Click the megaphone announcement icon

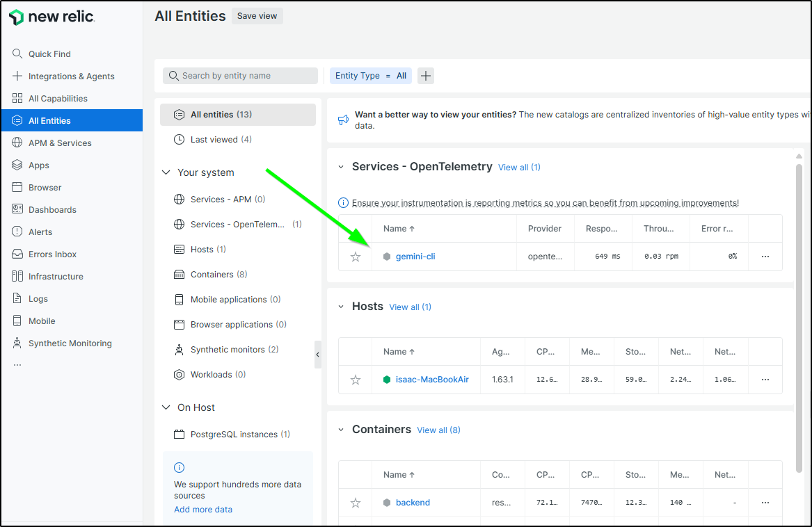(x=343, y=120)
